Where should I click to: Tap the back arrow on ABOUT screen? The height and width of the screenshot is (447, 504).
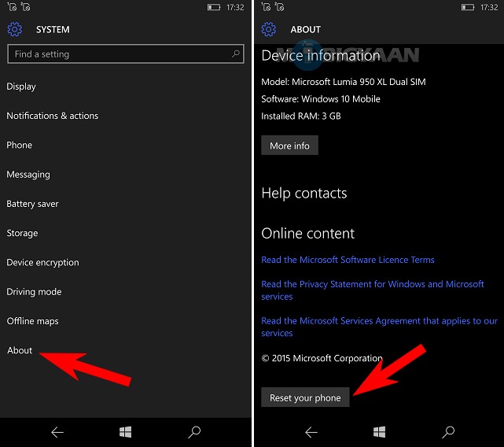[311, 432]
